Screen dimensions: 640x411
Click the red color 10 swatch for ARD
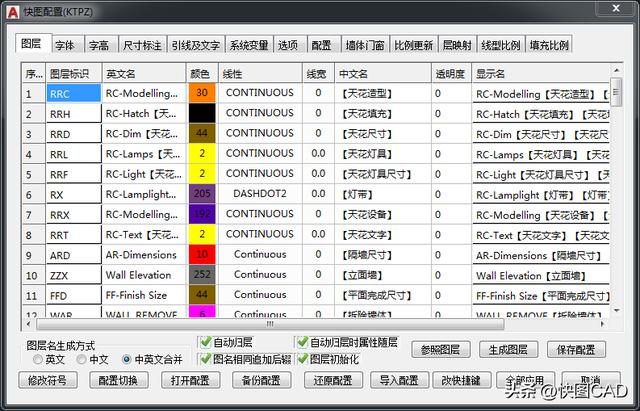pos(202,255)
